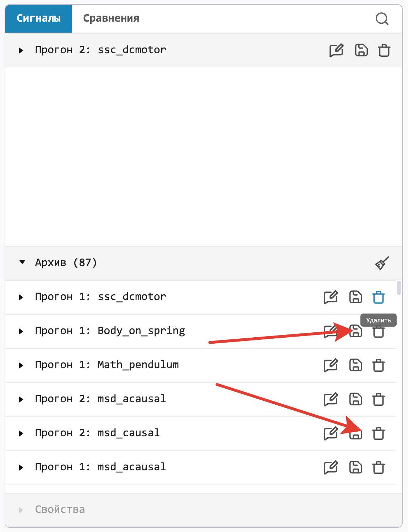Select the Архив (87) heading text

[66, 262]
